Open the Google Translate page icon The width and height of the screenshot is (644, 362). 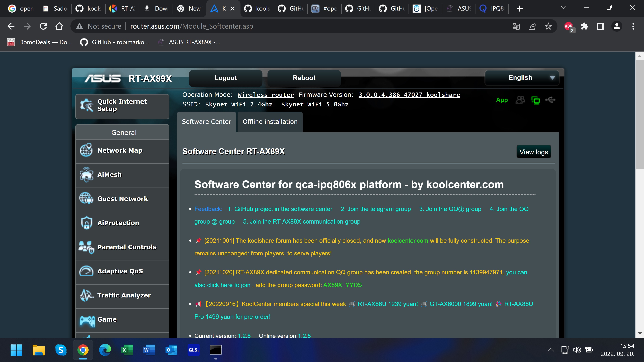pyautogui.click(x=516, y=26)
